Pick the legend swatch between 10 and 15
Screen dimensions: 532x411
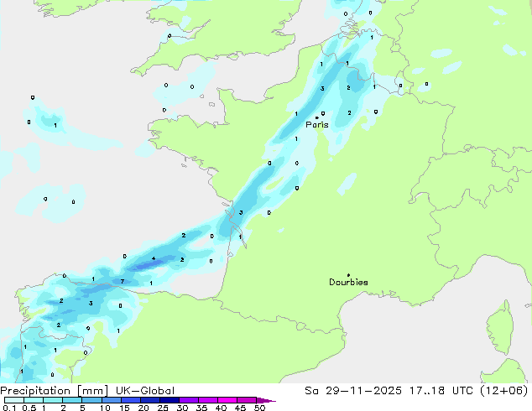point(111,400)
